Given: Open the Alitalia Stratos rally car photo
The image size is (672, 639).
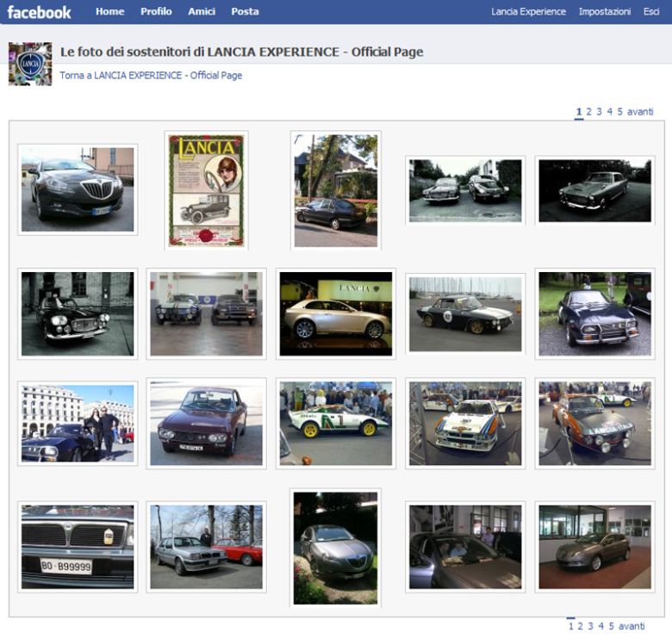Looking at the screenshot, I should coord(336,424).
